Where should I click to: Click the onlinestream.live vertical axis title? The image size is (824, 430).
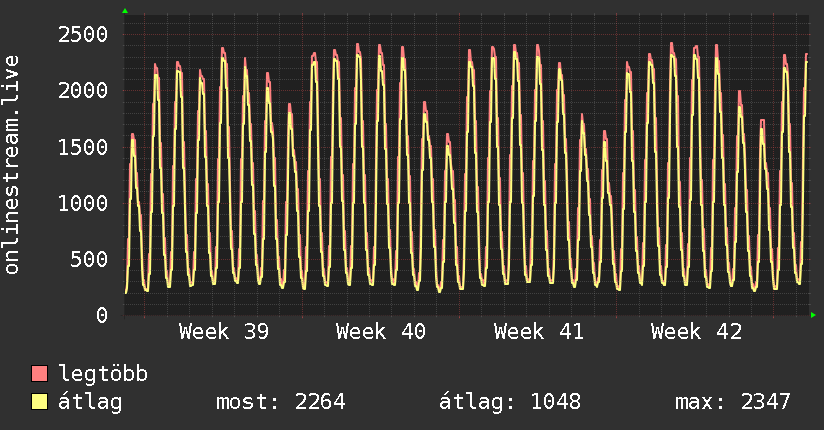(x=11, y=165)
